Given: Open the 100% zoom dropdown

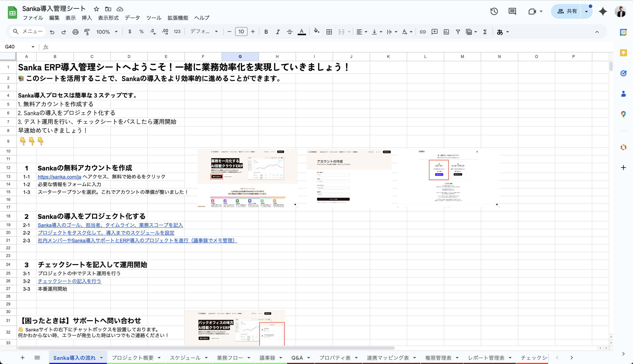Looking at the screenshot, I should [x=107, y=32].
